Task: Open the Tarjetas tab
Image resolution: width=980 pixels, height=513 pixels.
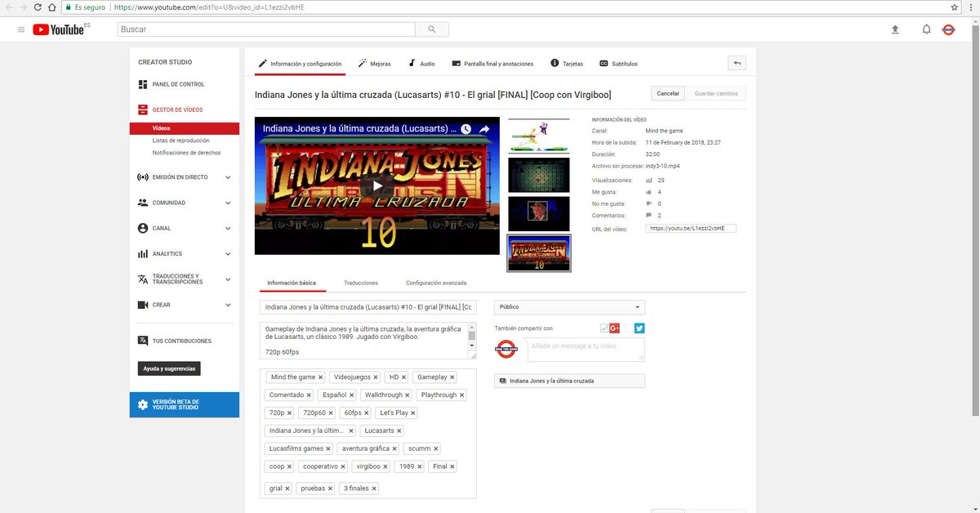Action: tap(567, 64)
